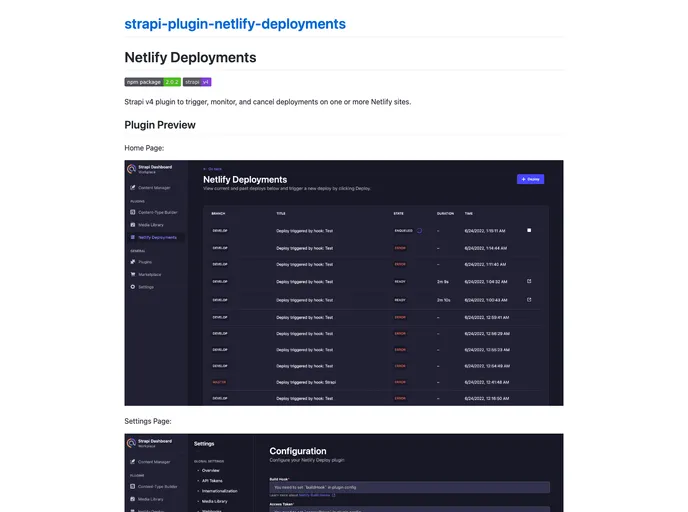
Task: Click the loading spinner beside ENQUEUED
Action: (x=419, y=231)
